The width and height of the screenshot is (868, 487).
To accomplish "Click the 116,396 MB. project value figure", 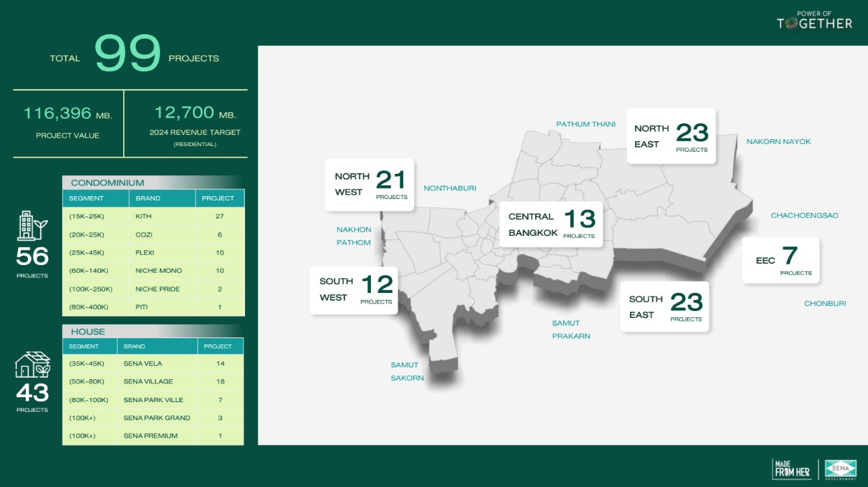I will 68,113.
